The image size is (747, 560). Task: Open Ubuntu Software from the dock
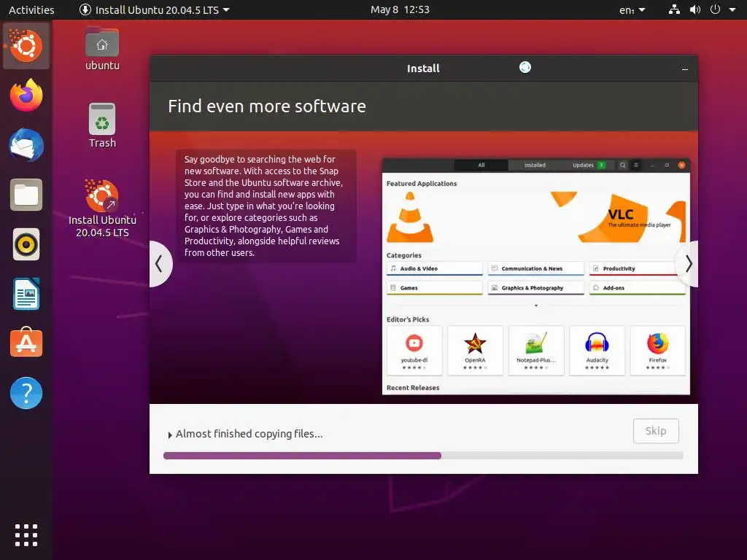click(26, 343)
